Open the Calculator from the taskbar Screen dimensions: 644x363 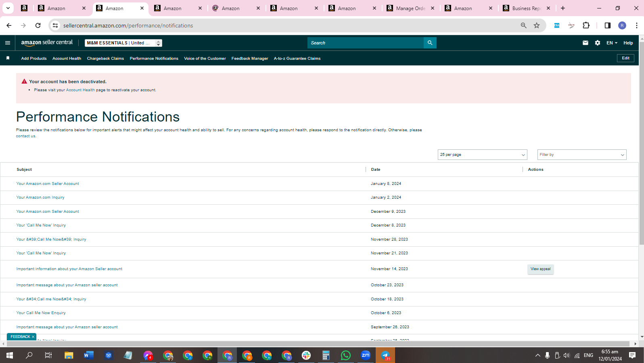pos(326,355)
